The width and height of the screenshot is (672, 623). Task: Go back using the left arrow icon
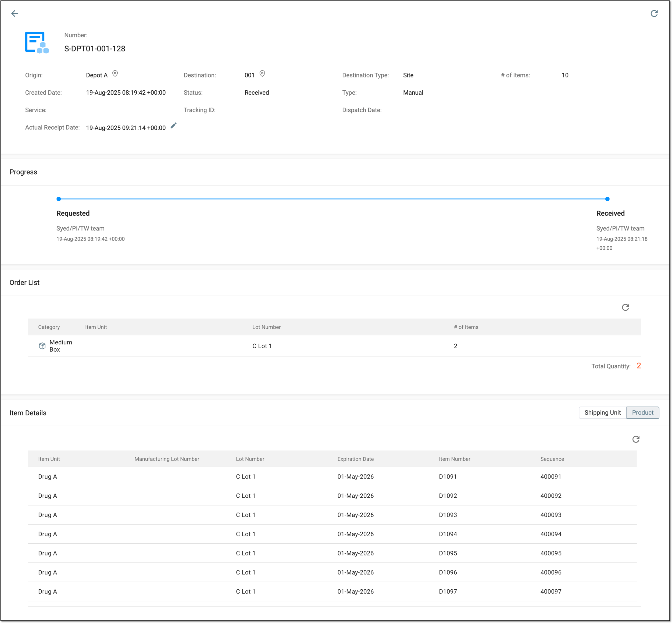click(x=15, y=13)
